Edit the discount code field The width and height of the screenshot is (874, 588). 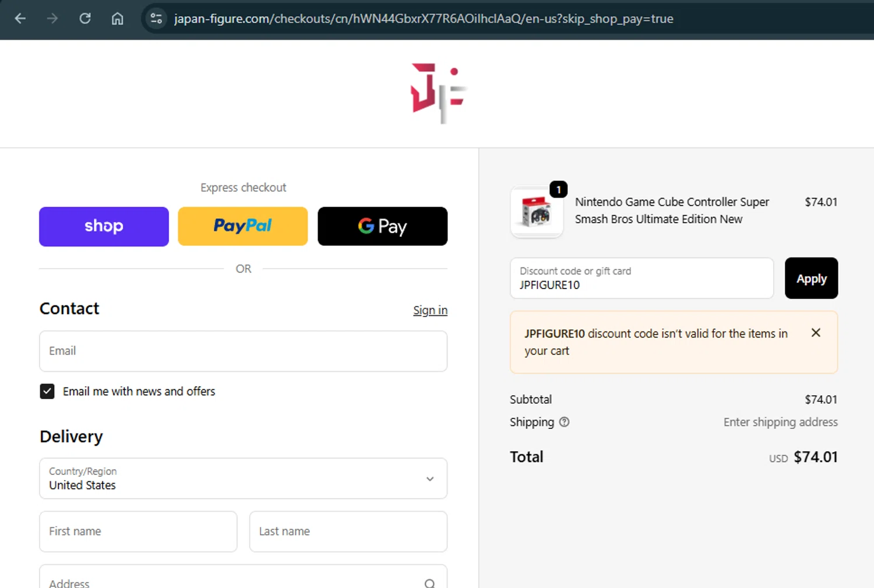pyautogui.click(x=642, y=278)
